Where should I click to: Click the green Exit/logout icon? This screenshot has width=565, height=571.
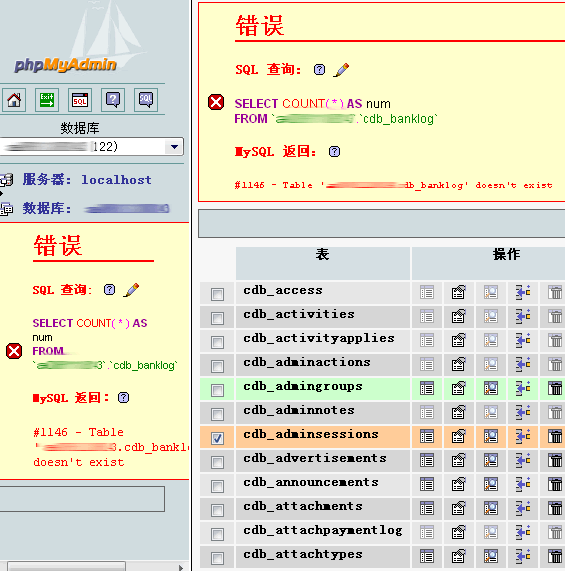click(47, 100)
